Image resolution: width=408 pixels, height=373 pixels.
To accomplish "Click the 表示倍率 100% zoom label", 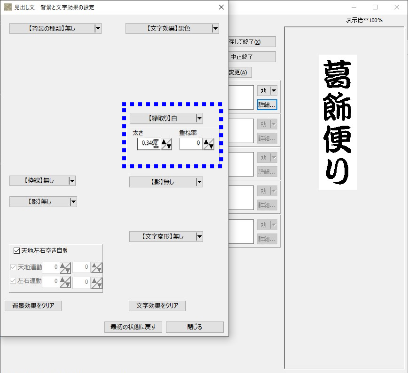I will coord(364,20).
